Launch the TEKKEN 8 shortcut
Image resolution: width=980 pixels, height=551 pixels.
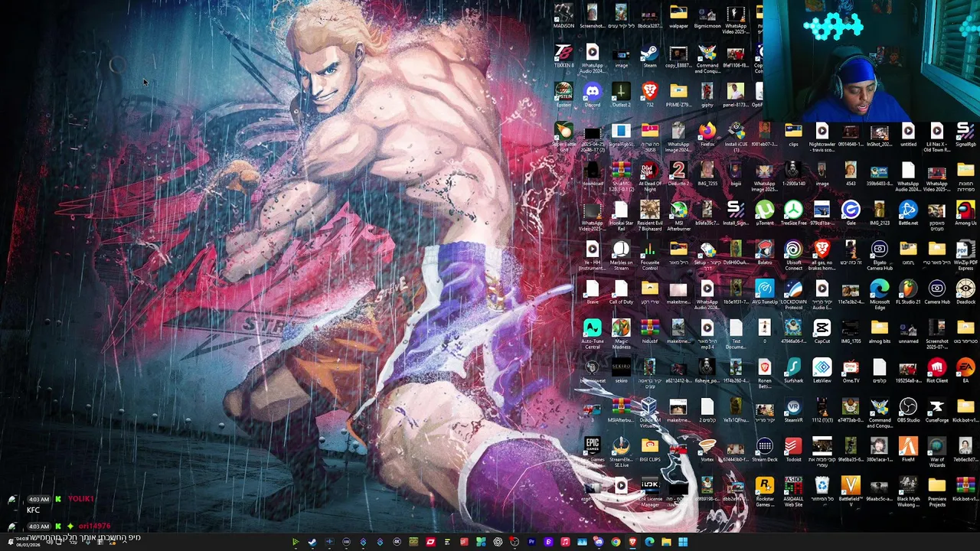(563, 57)
